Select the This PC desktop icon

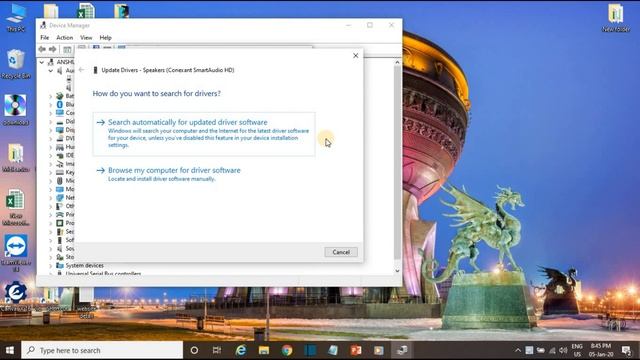tap(16, 17)
